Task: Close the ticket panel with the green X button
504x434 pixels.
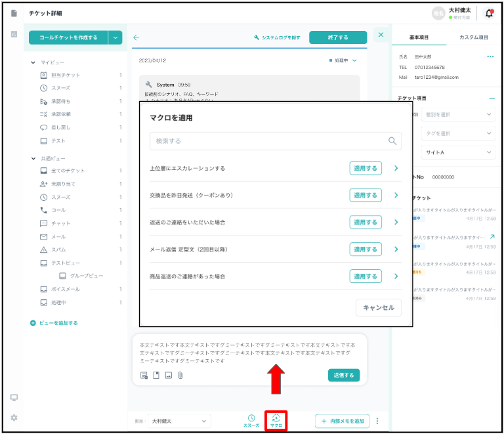Action: coord(381,35)
